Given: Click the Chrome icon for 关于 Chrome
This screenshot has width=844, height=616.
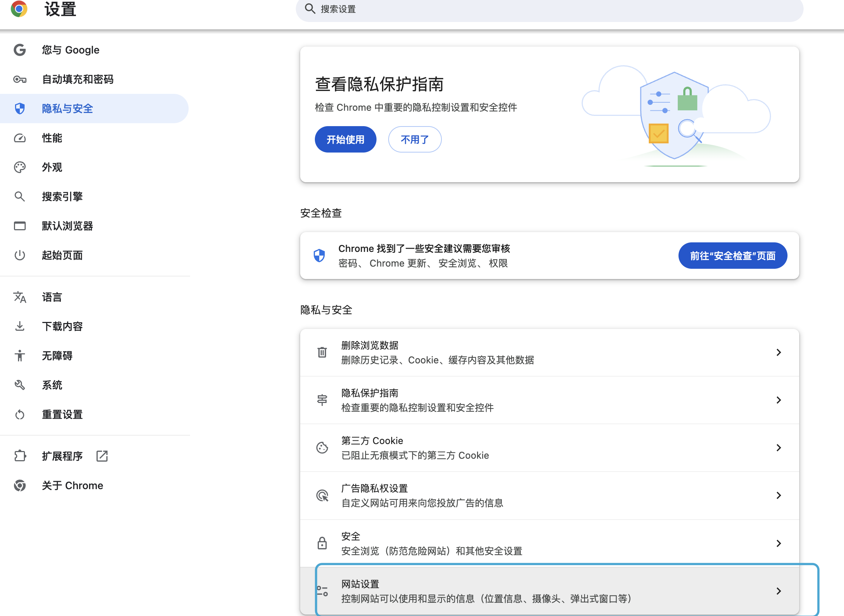Looking at the screenshot, I should [20, 485].
